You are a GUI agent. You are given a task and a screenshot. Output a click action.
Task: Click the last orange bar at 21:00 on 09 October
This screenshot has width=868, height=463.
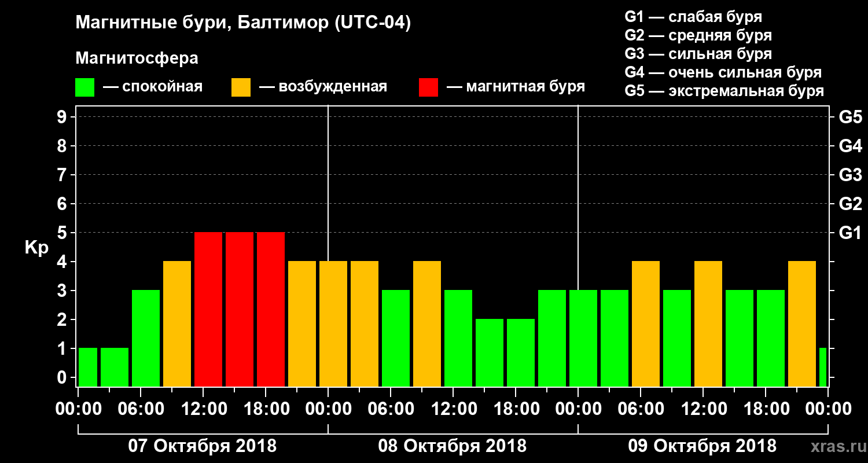coord(802,324)
